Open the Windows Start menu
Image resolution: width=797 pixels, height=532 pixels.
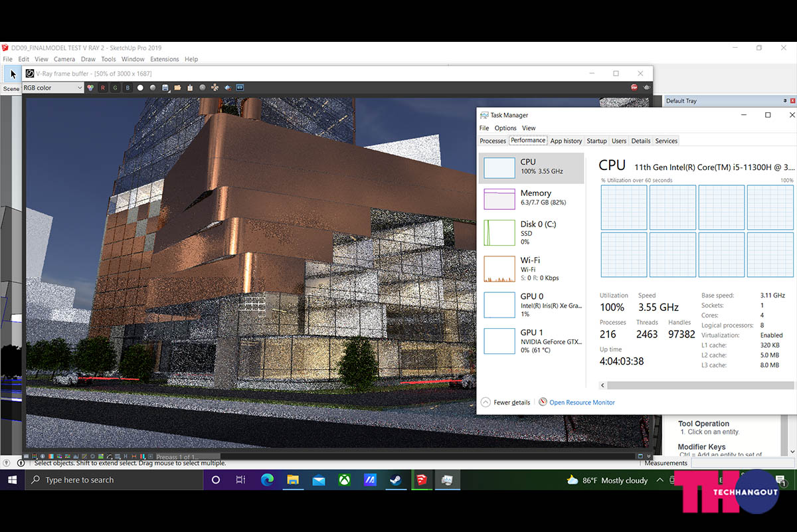pos(12,480)
